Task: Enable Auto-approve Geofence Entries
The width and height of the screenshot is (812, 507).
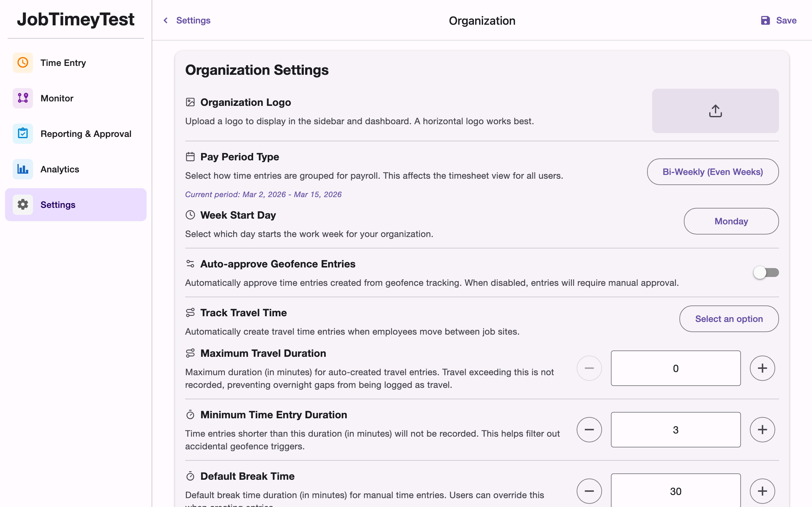Action: click(766, 272)
